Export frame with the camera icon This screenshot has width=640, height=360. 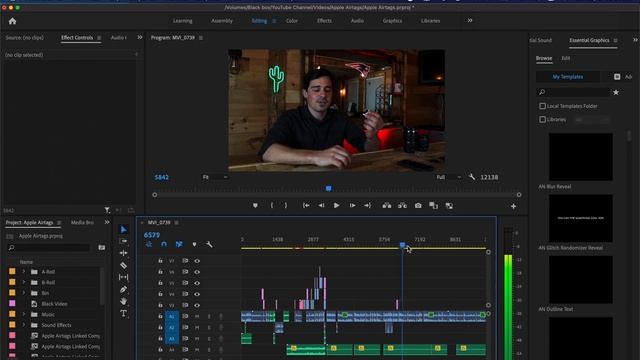coord(418,206)
